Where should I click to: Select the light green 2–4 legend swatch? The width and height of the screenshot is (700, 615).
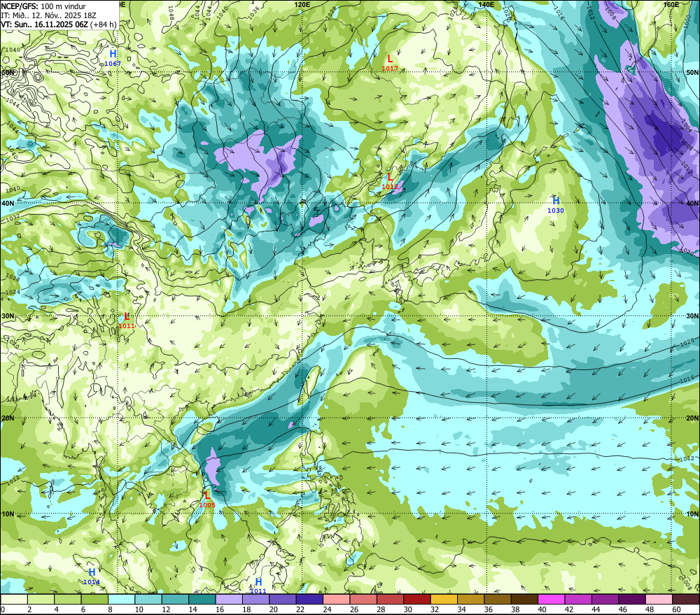pyautogui.click(x=41, y=599)
